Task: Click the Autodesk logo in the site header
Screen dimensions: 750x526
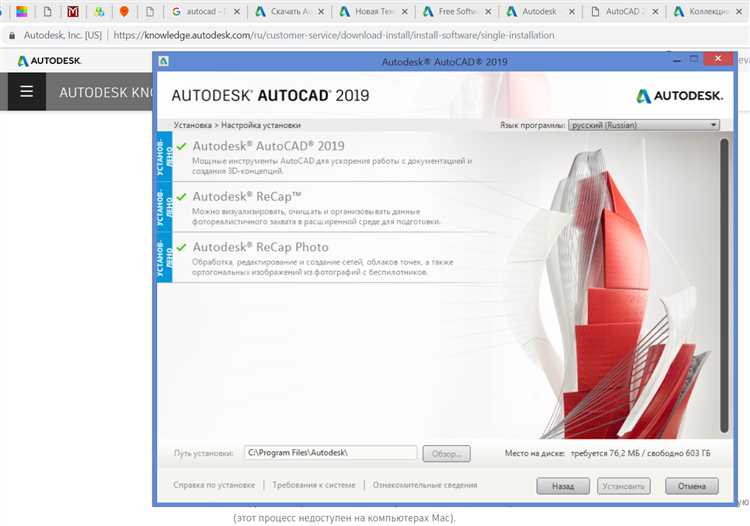Action: [x=49, y=61]
